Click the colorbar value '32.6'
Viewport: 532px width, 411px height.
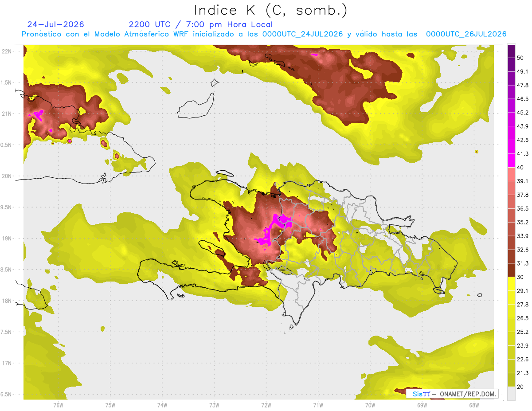tap(522, 250)
